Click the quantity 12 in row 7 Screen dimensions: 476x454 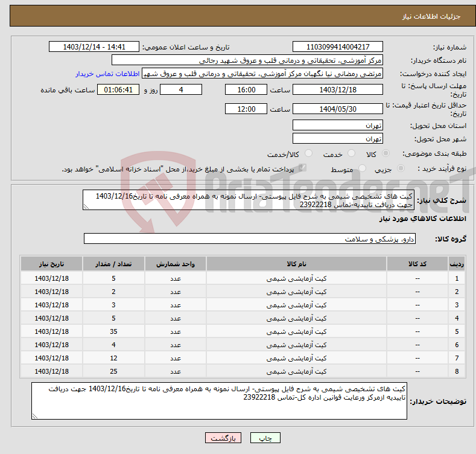[113, 358]
